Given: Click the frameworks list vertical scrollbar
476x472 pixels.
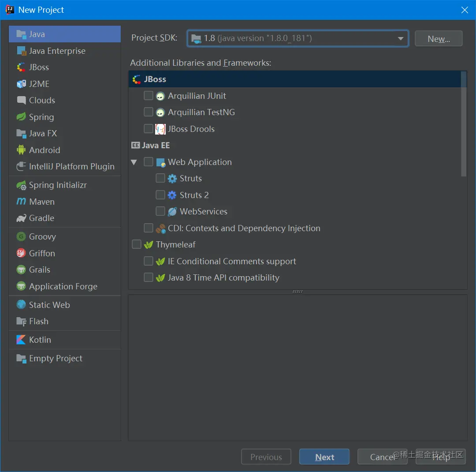Looking at the screenshot, I should point(464,124).
